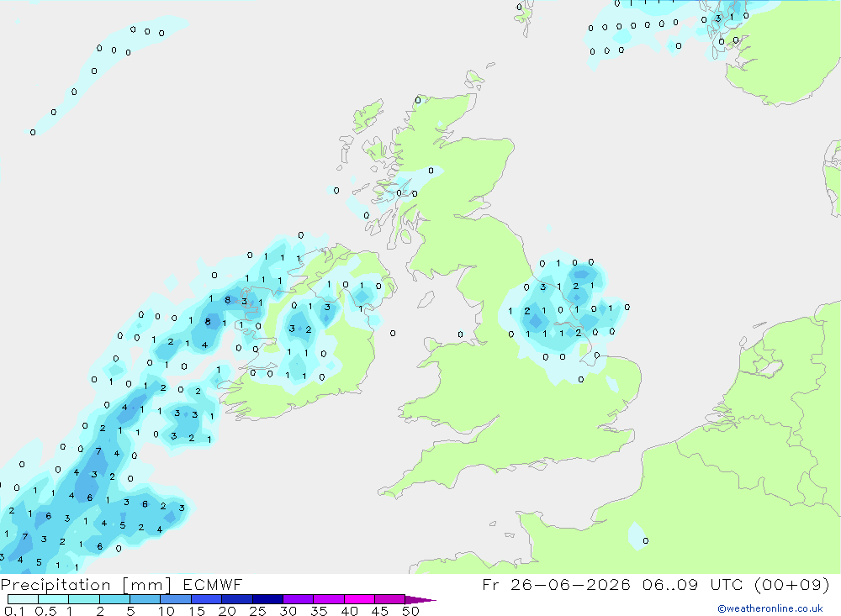
Task: Click the 'Fr 26-06-2026' date text
Action: coord(556,584)
